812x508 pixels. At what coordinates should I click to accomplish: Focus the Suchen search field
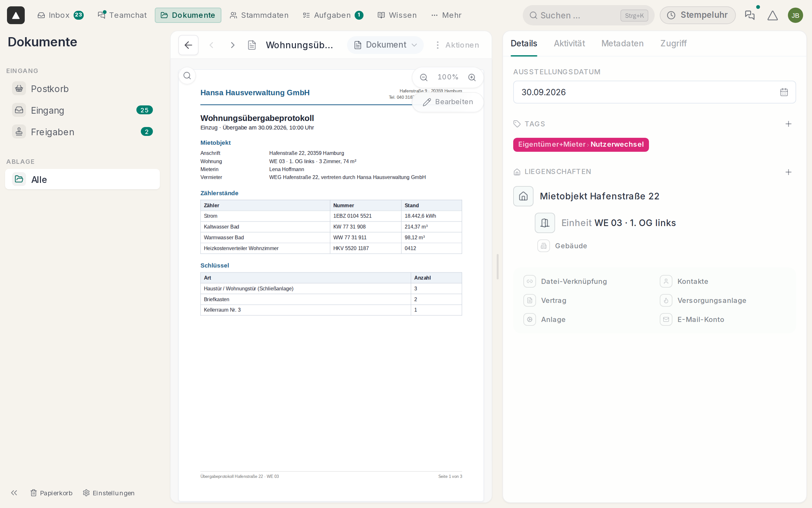click(588, 15)
